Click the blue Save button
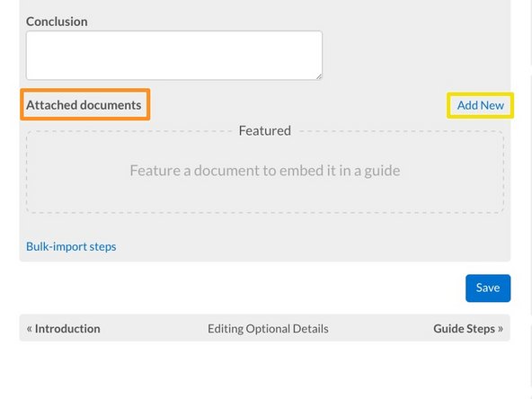The height and width of the screenshot is (399, 532). click(x=488, y=288)
